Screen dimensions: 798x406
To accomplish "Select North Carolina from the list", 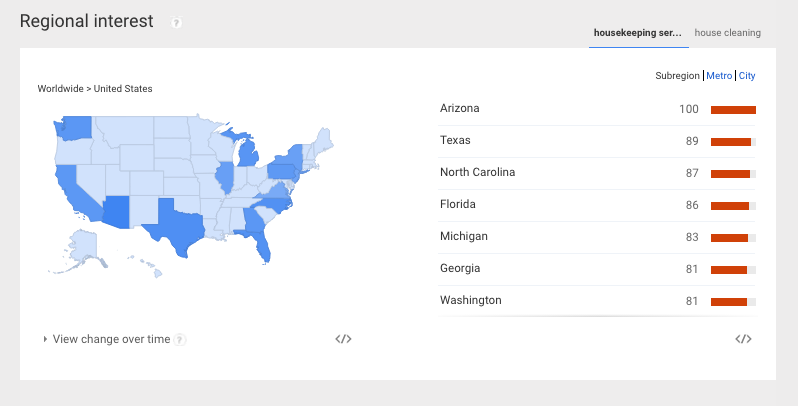I will [x=477, y=172].
